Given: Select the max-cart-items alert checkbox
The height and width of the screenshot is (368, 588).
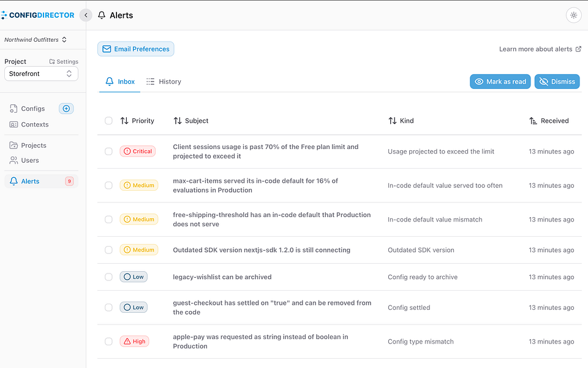Looking at the screenshot, I should (109, 185).
